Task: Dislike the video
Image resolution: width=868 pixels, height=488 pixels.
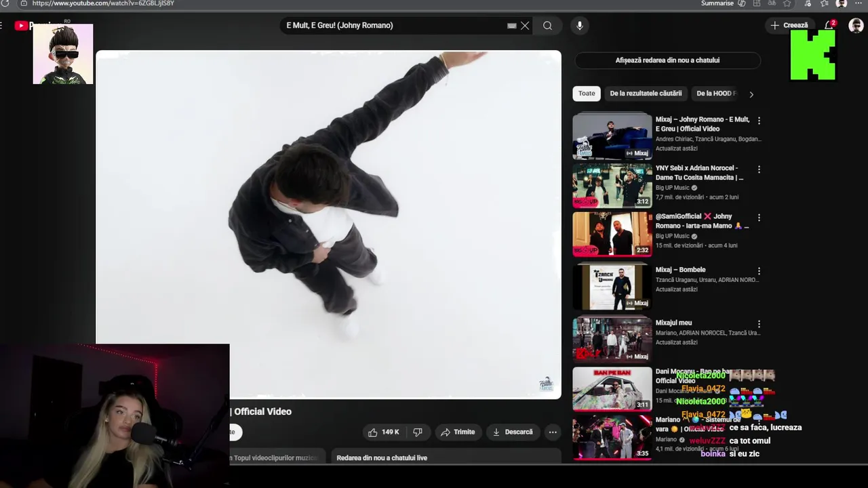Action: [x=418, y=432]
